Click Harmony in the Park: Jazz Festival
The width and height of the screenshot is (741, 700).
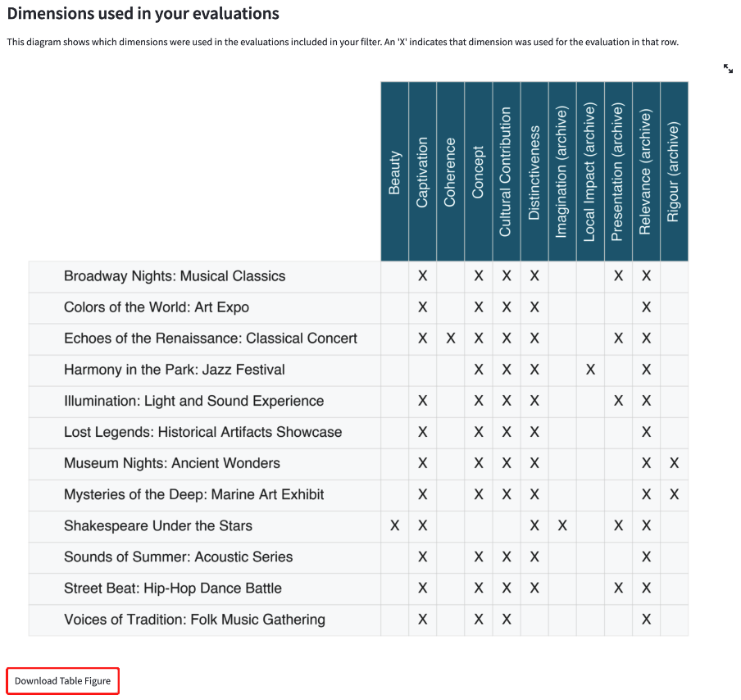click(175, 370)
